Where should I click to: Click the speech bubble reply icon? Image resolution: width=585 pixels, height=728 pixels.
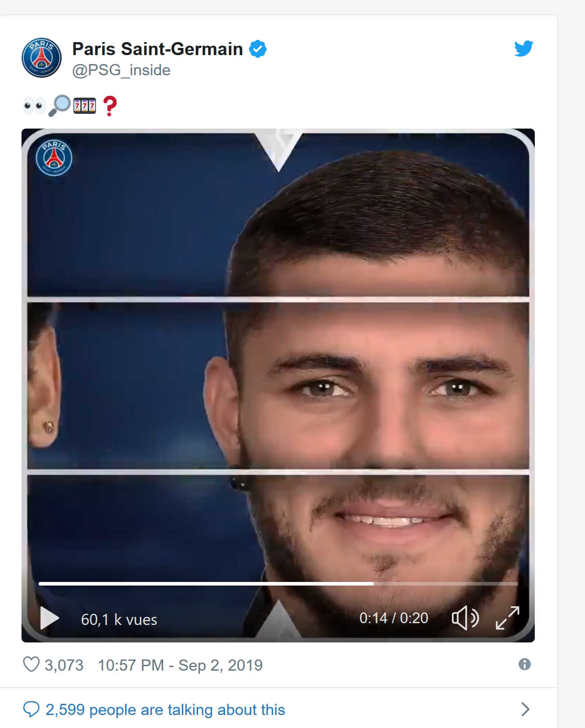pos(31,709)
